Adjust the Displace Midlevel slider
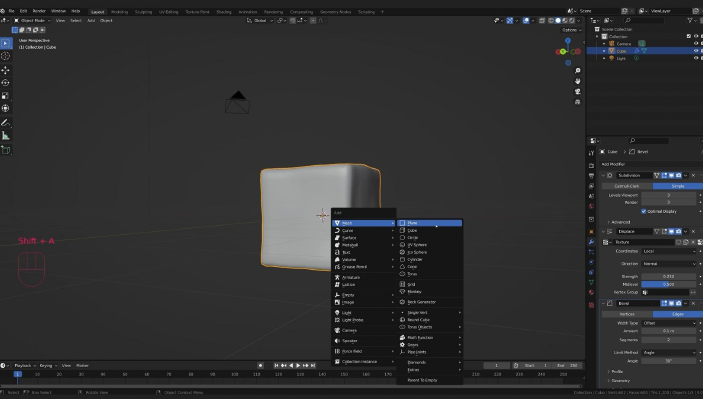The image size is (703, 399). coord(669,284)
